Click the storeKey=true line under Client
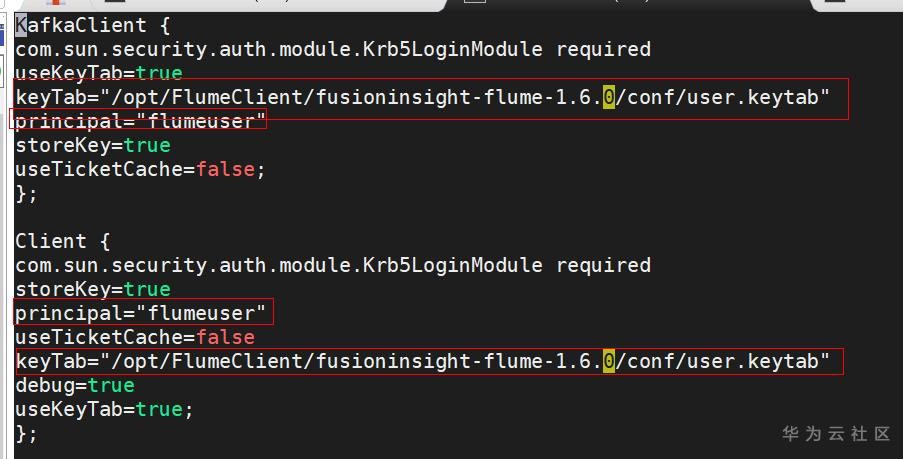Screen dimensions: 903x459 point(92,289)
